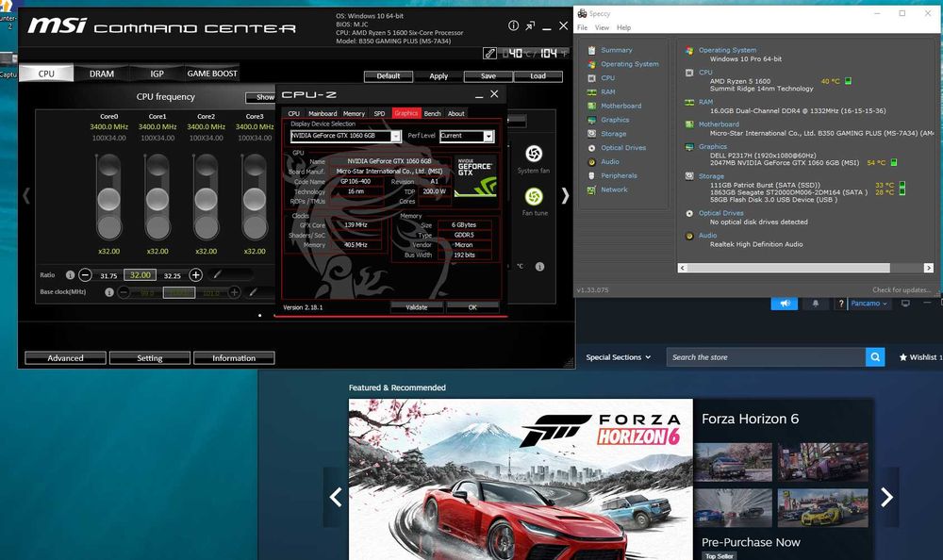Click the Setting button
943x560 pixels.
[x=150, y=358]
